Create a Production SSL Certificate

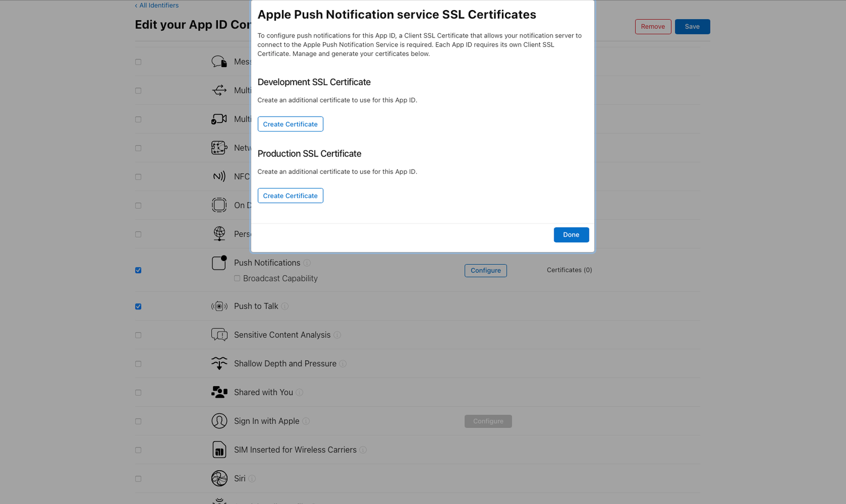290,196
